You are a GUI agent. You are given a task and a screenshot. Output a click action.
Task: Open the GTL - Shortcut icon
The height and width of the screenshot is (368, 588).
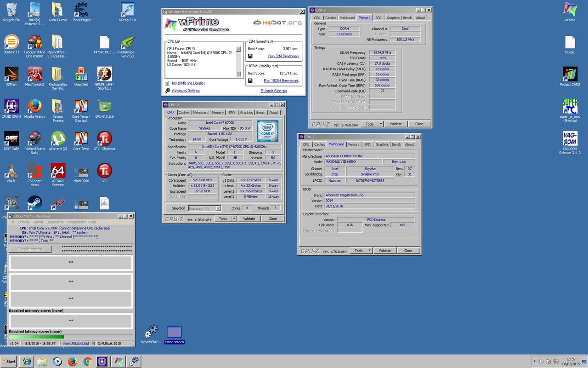[104, 141]
